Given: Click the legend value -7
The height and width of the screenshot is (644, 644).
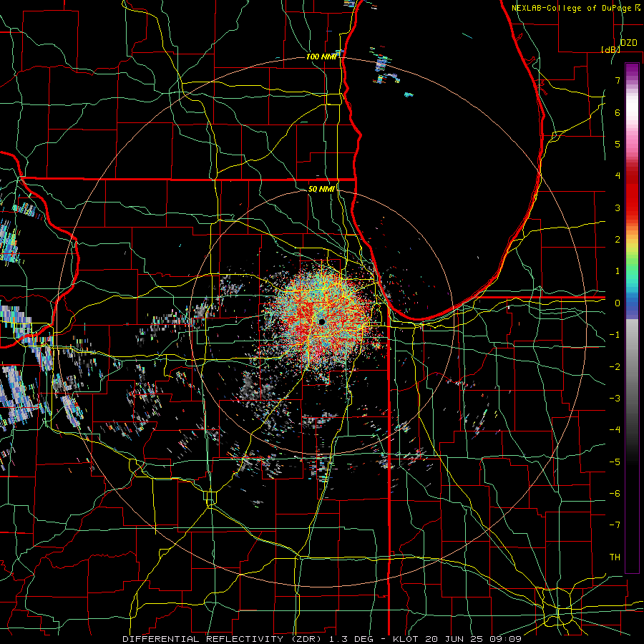Looking at the screenshot, I should [615, 525].
